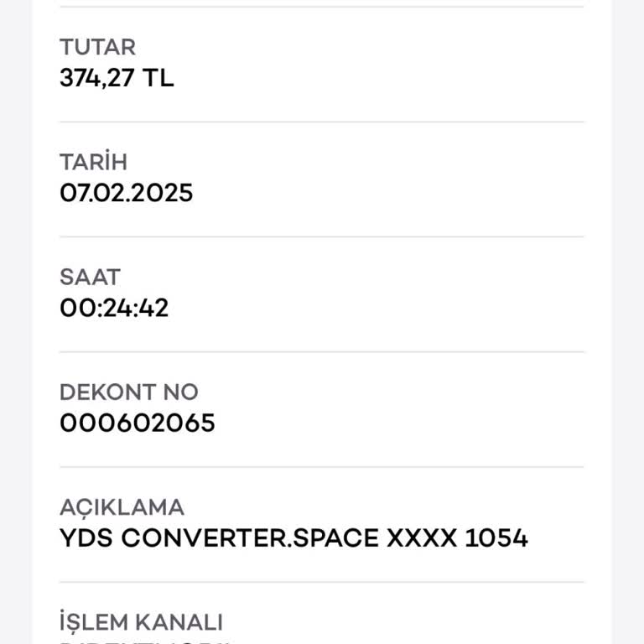Click divider below the AÇIKLAMA row
The image size is (644, 644).
(322, 582)
